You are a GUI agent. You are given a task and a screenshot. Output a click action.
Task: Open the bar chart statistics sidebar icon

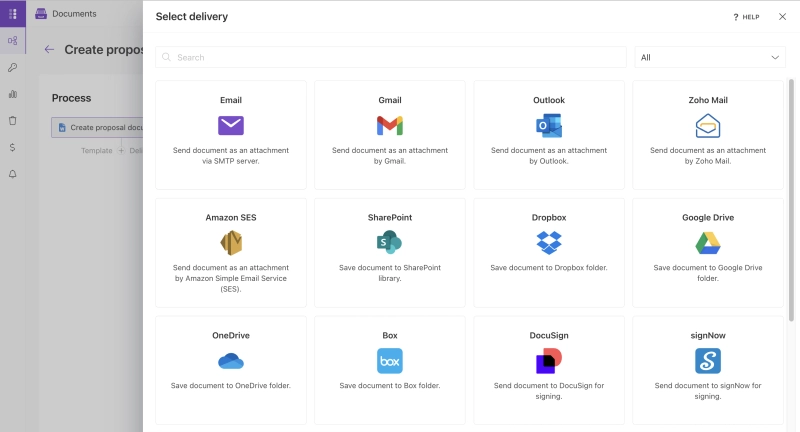pos(13,94)
